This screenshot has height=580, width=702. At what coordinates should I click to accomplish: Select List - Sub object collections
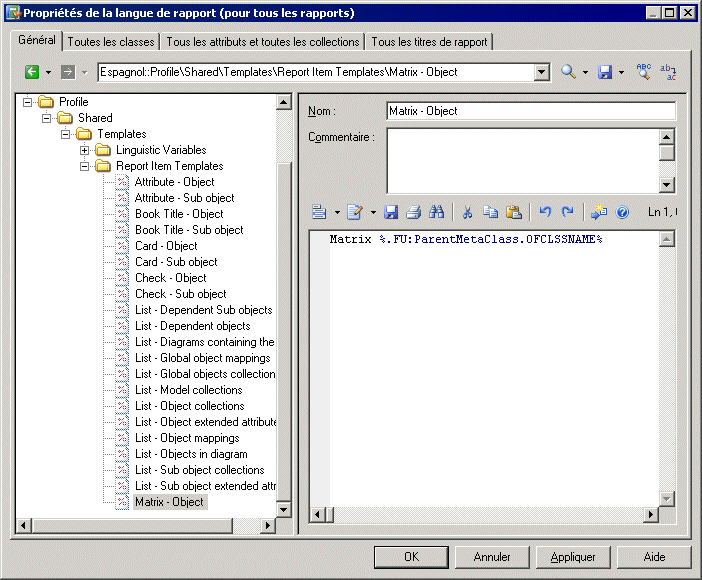pyautogui.click(x=200, y=470)
